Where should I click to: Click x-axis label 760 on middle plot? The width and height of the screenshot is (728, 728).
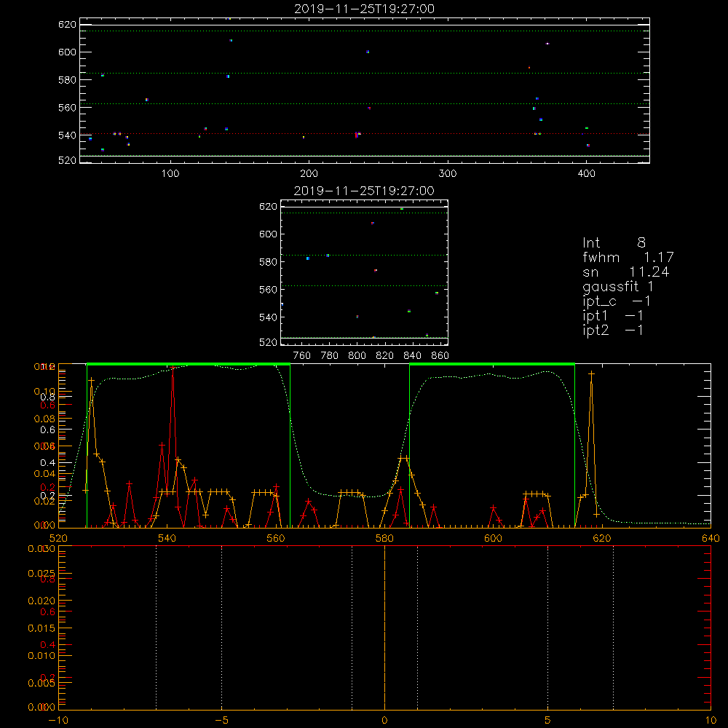[x=302, y=356]
